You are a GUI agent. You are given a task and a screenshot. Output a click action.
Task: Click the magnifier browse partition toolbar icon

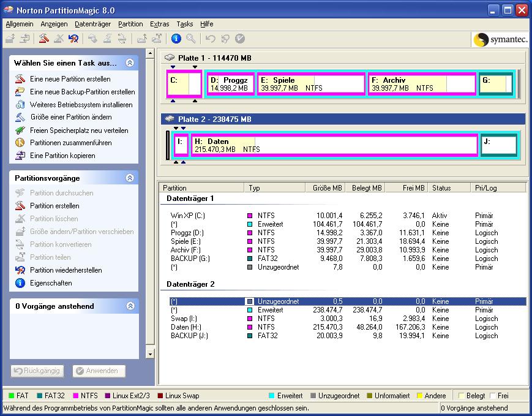pos(190,39)
